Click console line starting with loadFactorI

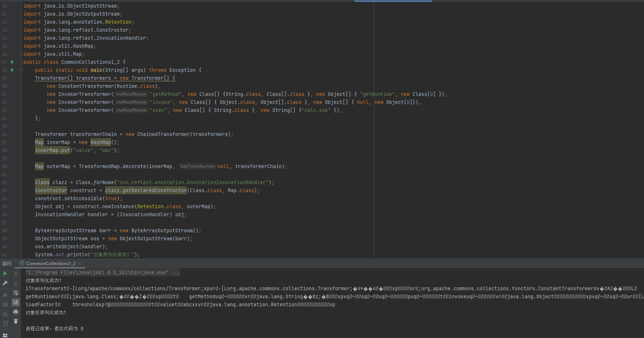coord(180,304)
